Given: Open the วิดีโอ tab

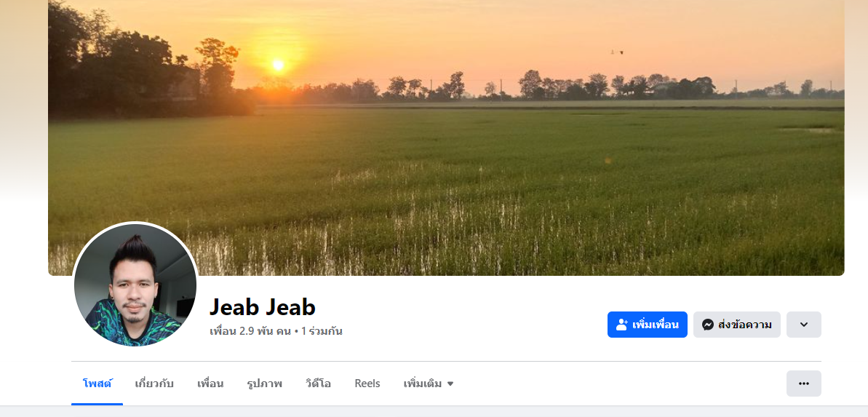Looking at the screenshot, I should tap(318, 384).
